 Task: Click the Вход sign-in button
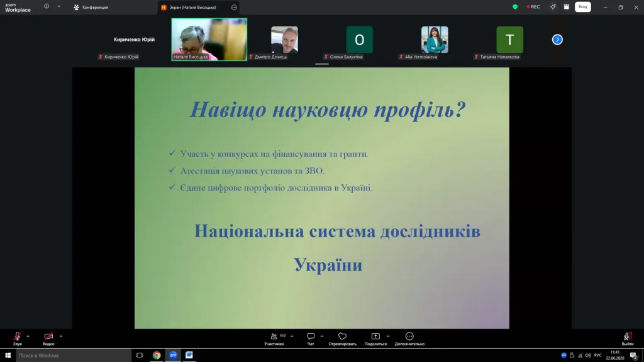pos(582,7)
